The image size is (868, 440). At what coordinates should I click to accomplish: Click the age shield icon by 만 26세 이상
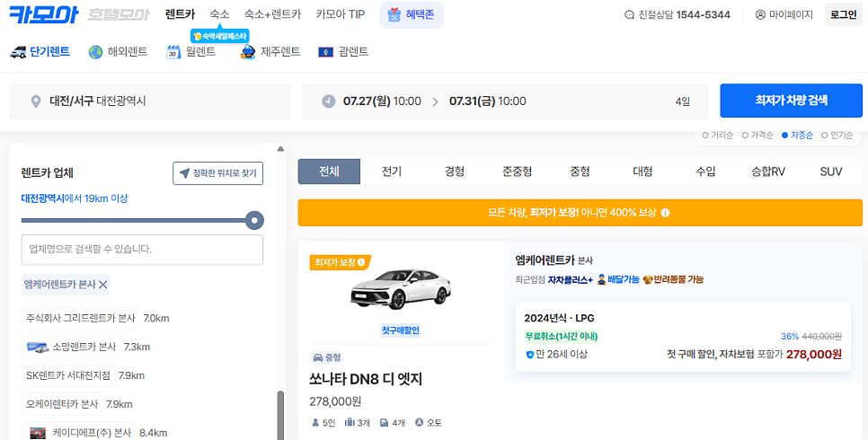click(x=530, y=354)
